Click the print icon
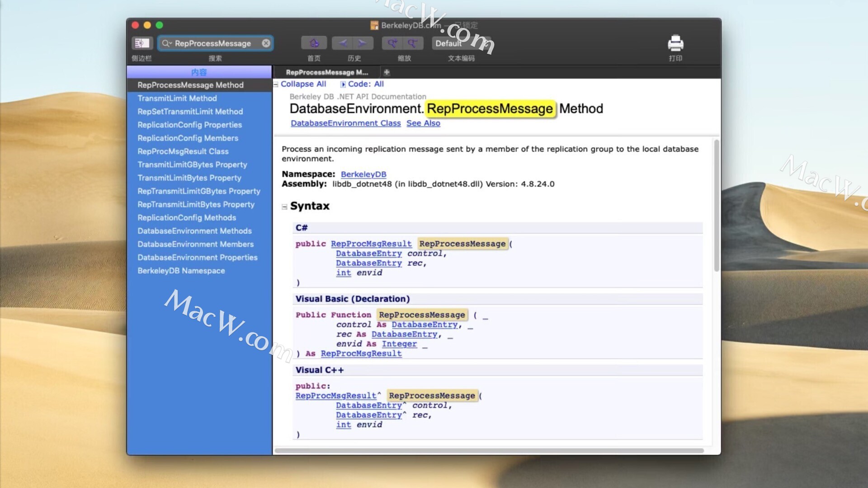The image size is (868, 488). 675,43
